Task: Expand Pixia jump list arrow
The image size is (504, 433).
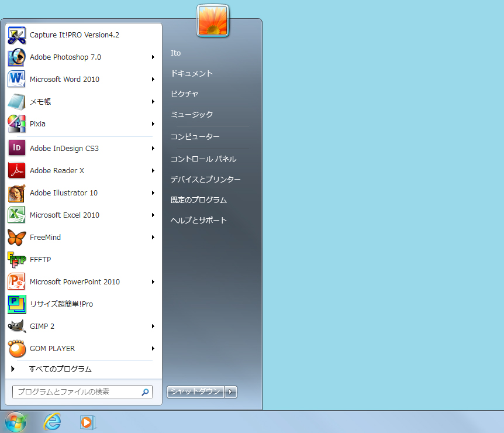Action: (x=153, y=124)
